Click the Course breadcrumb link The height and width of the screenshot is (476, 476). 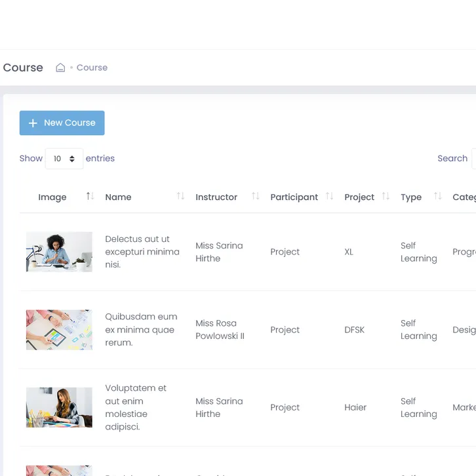92,68
